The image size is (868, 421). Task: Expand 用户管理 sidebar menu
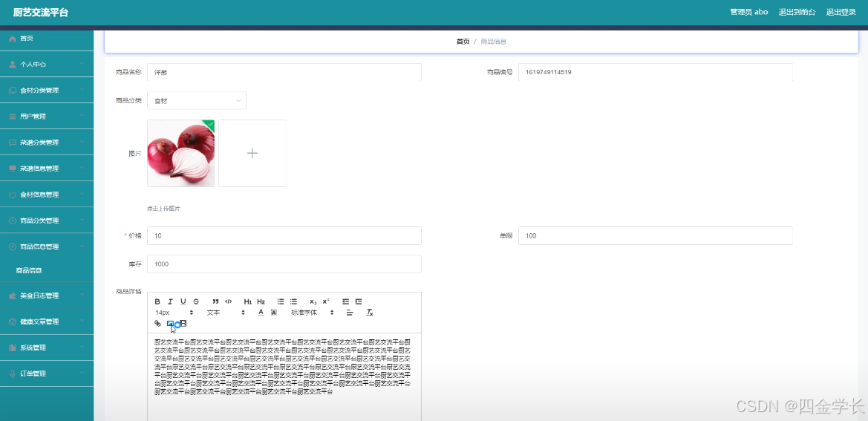click(x=47, y=116)
